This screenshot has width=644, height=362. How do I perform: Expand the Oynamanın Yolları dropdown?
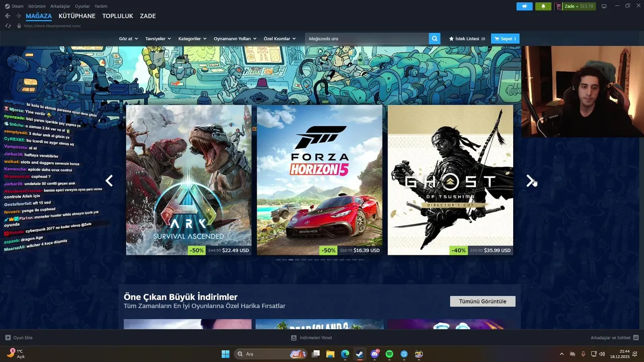pos(235,39)
